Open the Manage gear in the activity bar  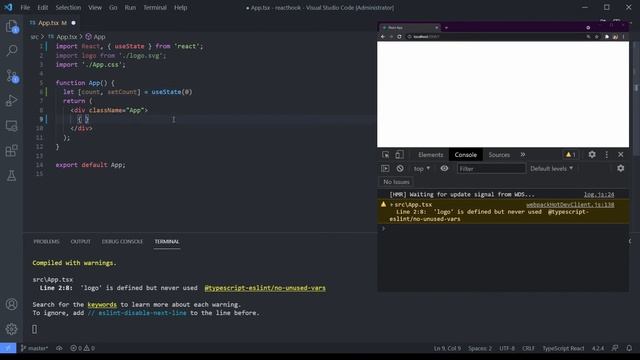12,329
